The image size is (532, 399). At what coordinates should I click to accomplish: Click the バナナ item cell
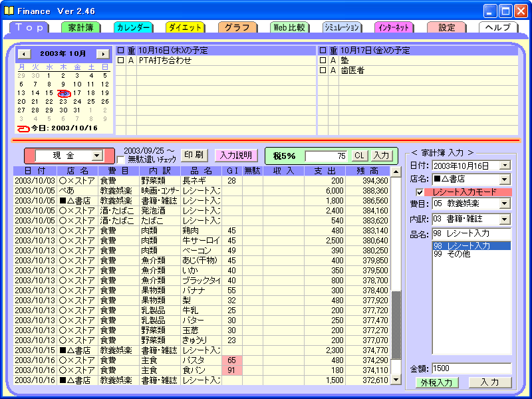(201, 291)
